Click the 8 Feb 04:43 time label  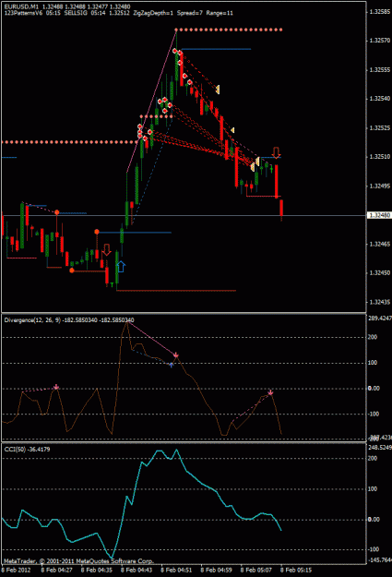coord(137,570)
